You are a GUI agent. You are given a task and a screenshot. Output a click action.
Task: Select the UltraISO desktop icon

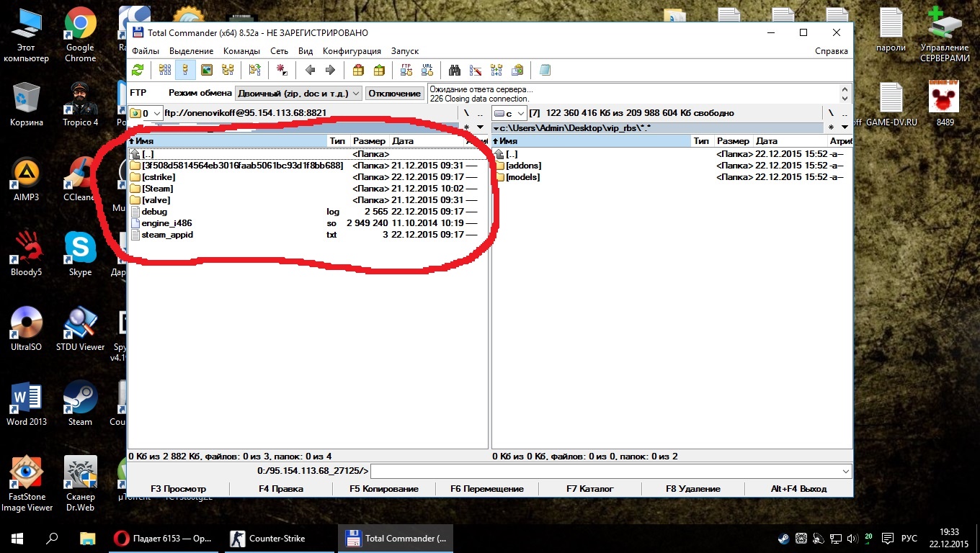(26, 329)
